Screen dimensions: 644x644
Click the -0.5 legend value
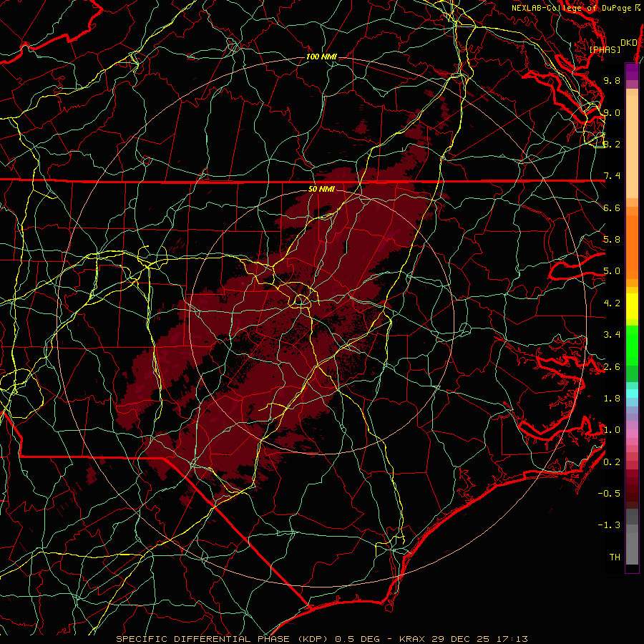[609, 494]
